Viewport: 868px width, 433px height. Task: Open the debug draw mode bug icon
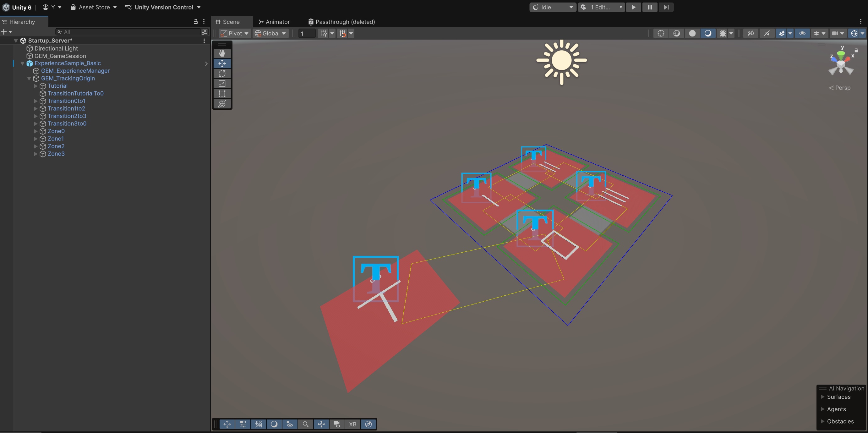click(723, 33)
